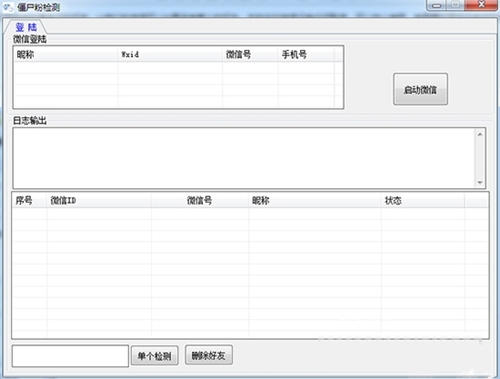Click the 状态 column header
This screenshot has width=500, height=379.
[423, 201]
